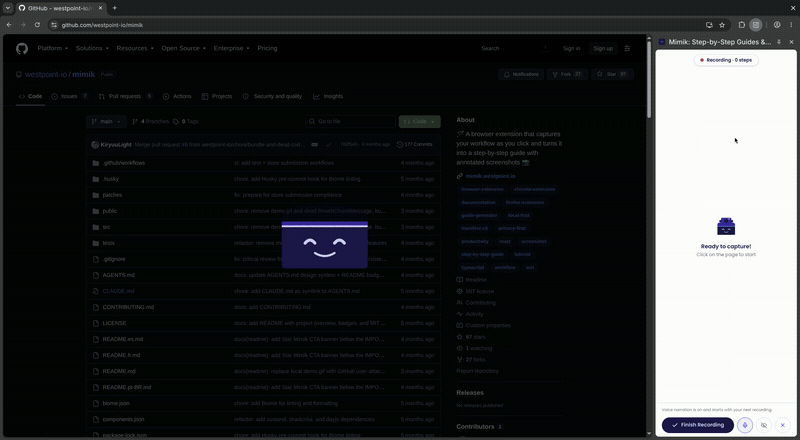
Task: View the 0 Tags link
Action: pyautogui.click(x=186, y=121)
